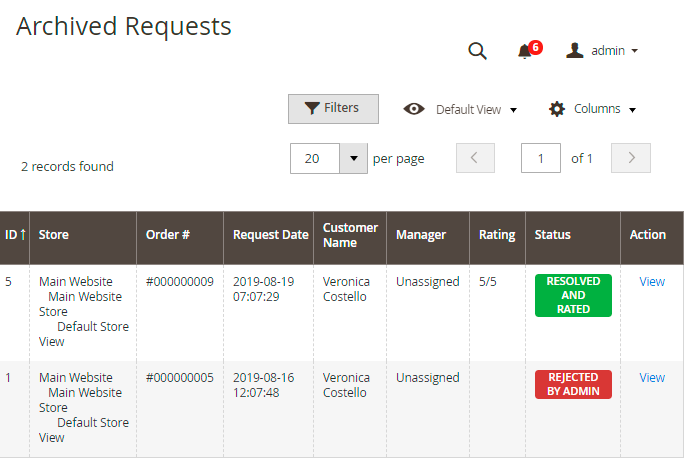
Task: View request for order #000000005
Action: 652,378
